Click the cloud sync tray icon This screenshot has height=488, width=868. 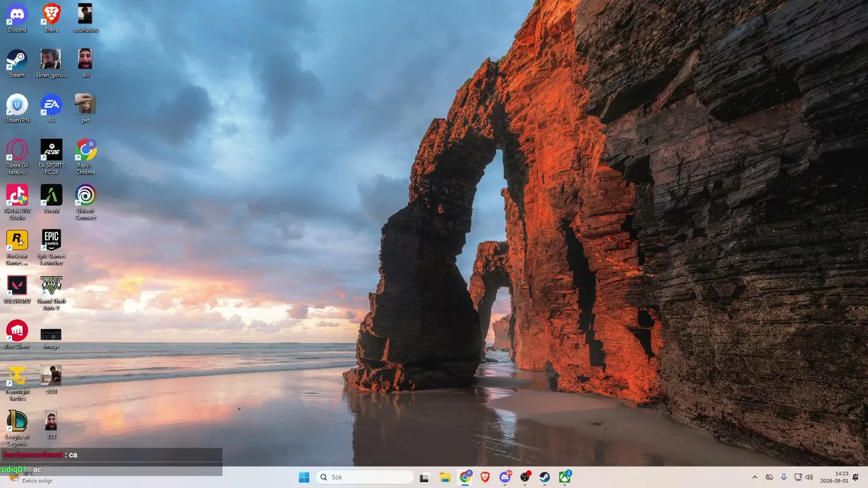[769, 477]
